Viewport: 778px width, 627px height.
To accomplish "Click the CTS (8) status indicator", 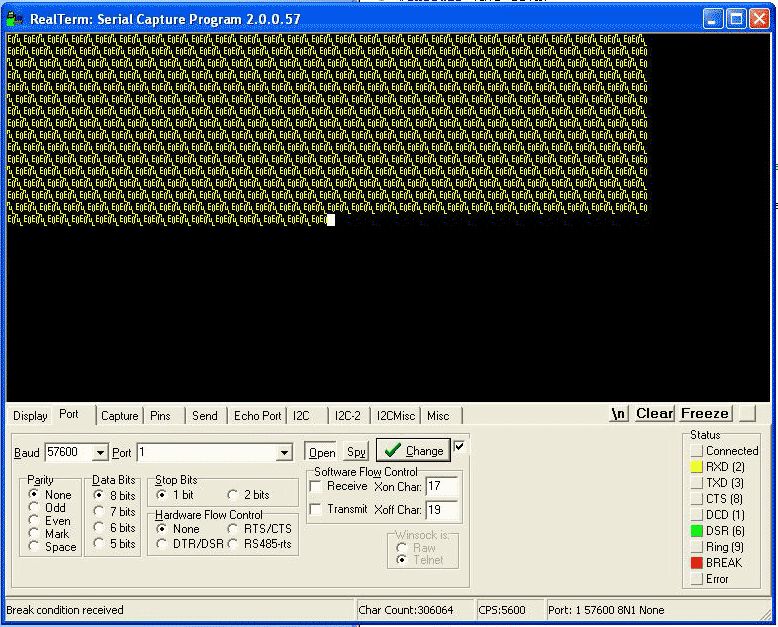I will [x=697, y=499].
